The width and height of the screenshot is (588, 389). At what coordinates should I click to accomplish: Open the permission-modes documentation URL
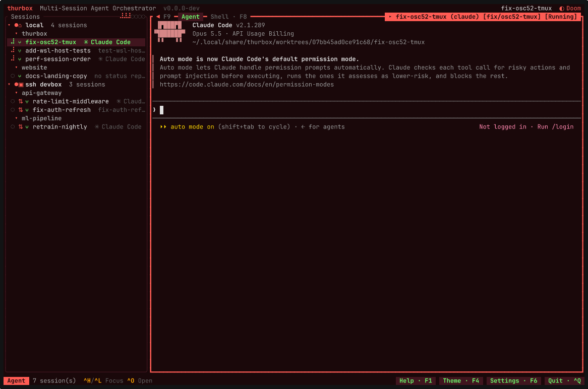tap(247, 85)
